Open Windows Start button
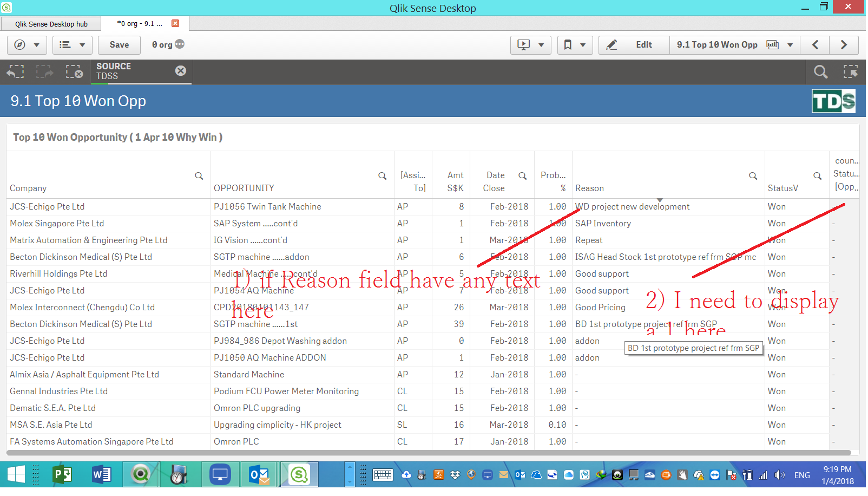Image resolution: width=868 pixels, height=496 pixels. [16, 475]
